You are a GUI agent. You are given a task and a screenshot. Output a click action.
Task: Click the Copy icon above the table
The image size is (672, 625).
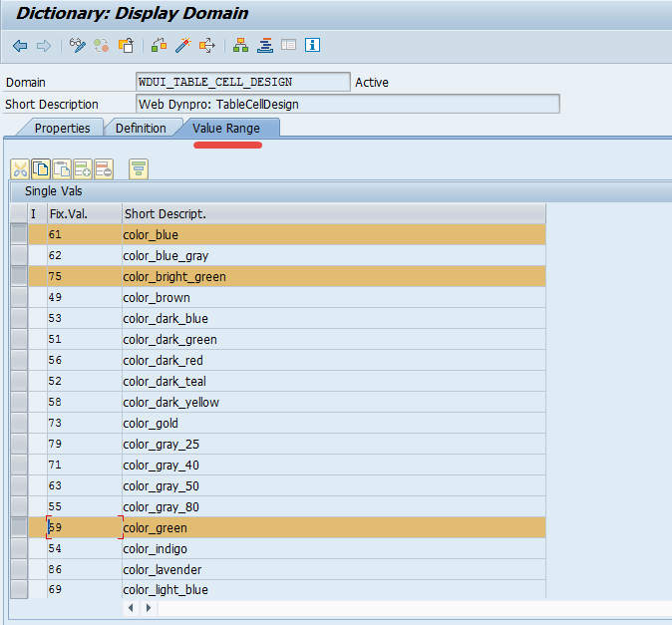[41, 168]
